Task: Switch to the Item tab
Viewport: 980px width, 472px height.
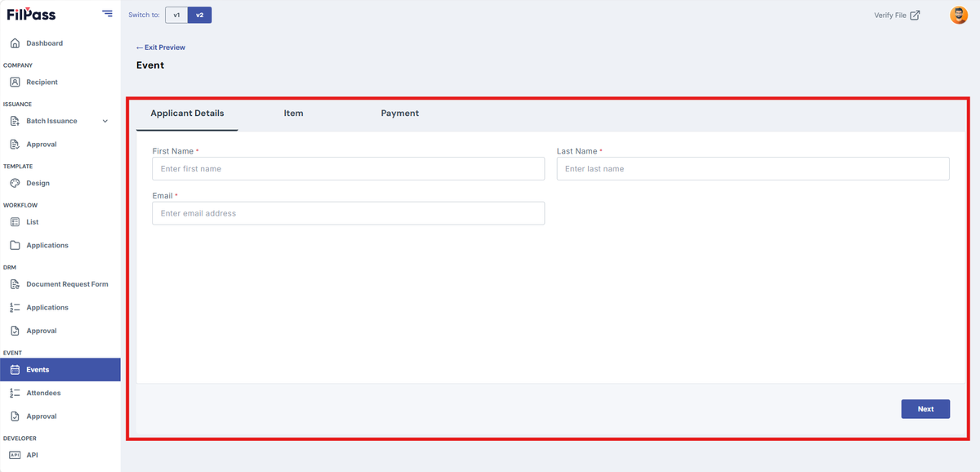Action: point(293,114)
